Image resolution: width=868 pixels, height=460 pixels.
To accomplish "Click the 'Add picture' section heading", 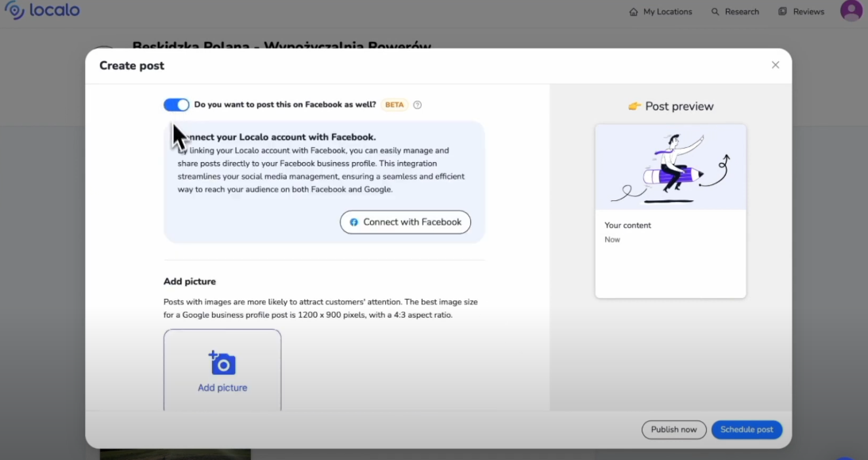I will tap(190, 281).
